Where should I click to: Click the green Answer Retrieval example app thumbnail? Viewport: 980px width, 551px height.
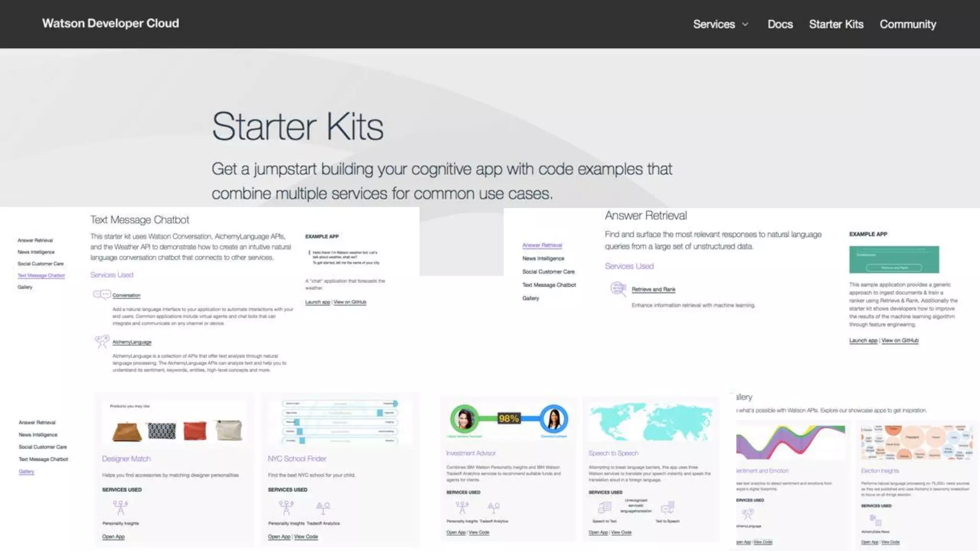point(894,260)
